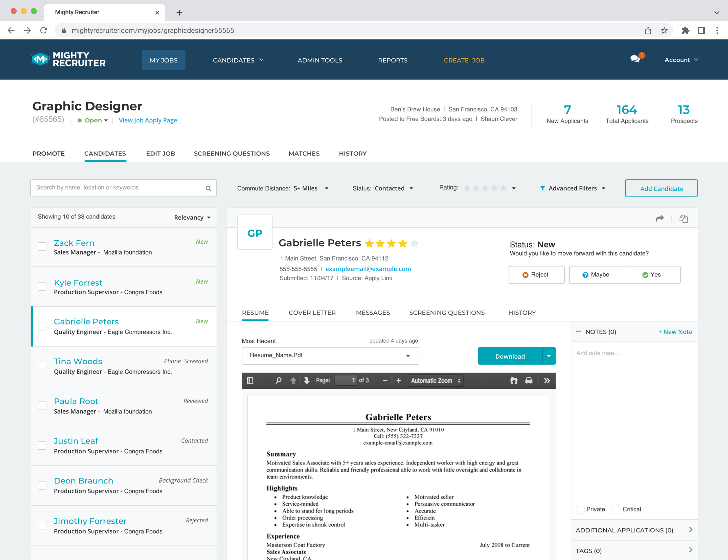Image resolution: width=728 pixels, height=560 pixels.
Task: Select the checkbox next to Zack Fern
Action: (42, 246)
